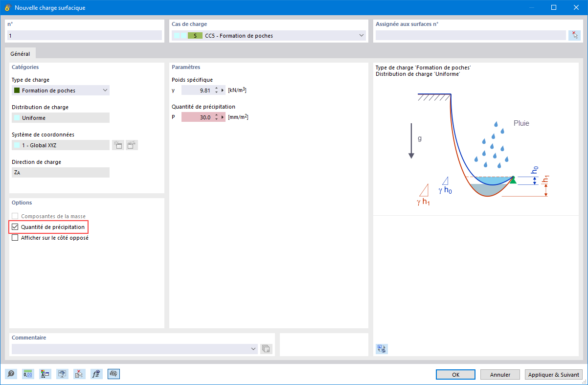Expand the Commentaire dropdown
Image resolution: width=588 pixels, height=385 pixels.
tap(253, 349)
